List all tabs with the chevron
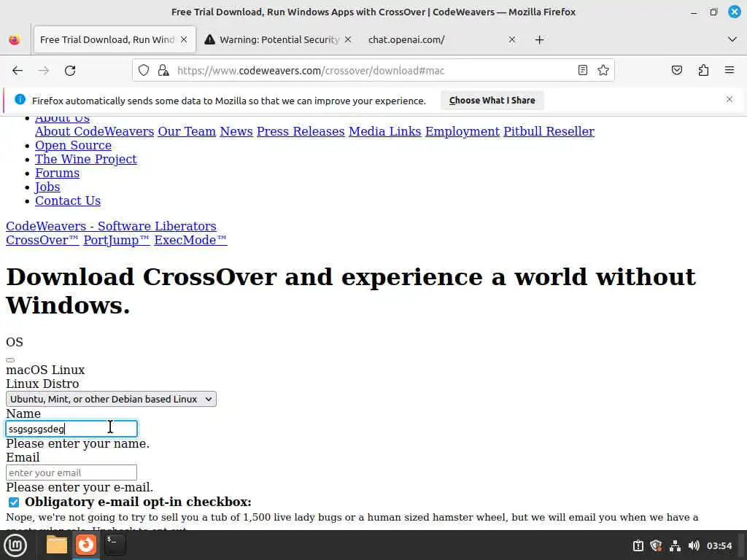The height and width of the screenshot is (560, 747). (x=732, y=39)
